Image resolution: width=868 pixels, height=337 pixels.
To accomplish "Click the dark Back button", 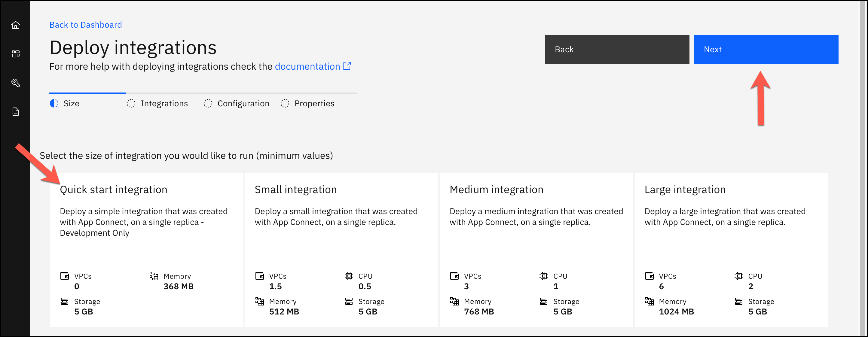I will tap(617, 49).
